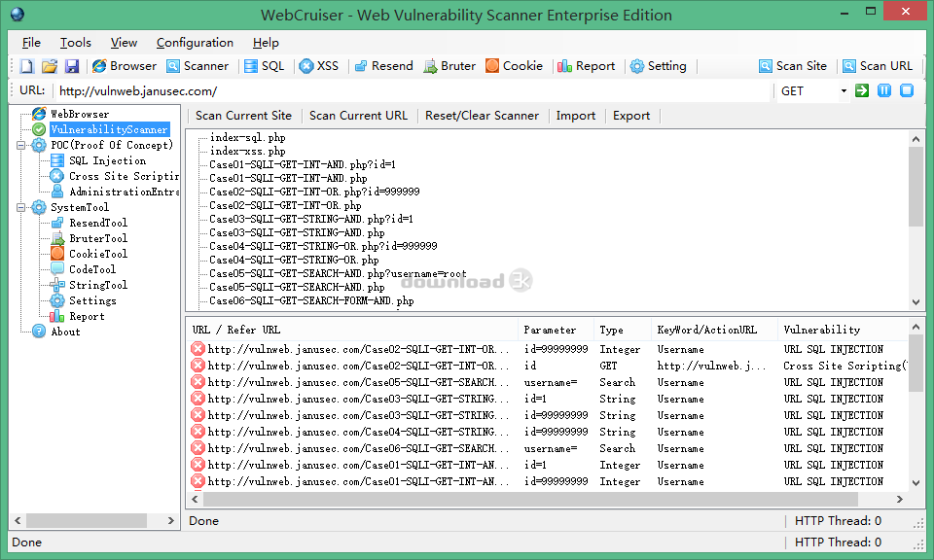Viewport: 934px width, 560px height.
Task: Click the URL / Refer URL column header
Action: pyautogui.click(x=352, y=330)
